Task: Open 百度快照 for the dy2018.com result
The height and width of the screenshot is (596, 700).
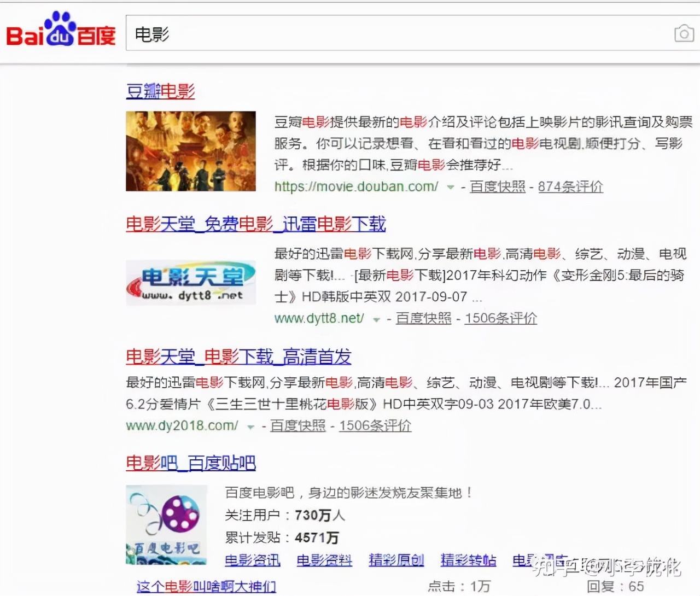Action: (297, 426)
